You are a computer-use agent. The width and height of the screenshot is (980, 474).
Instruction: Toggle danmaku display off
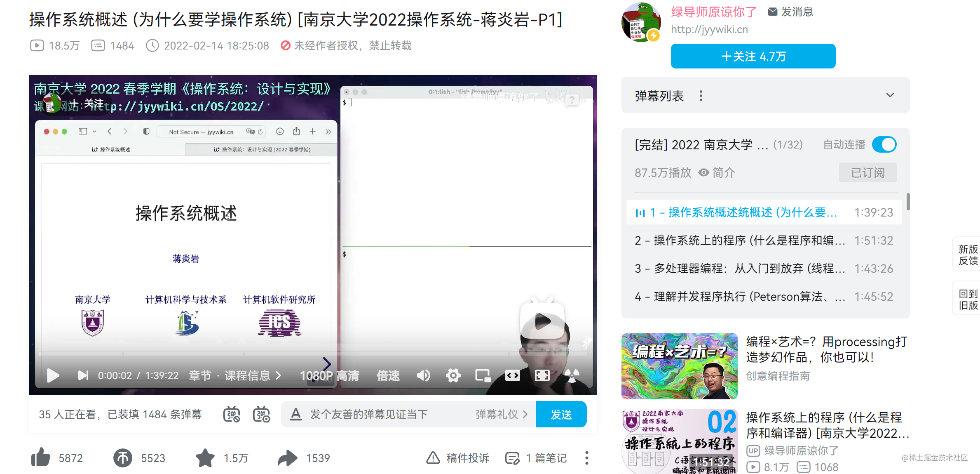click(232, 414)
